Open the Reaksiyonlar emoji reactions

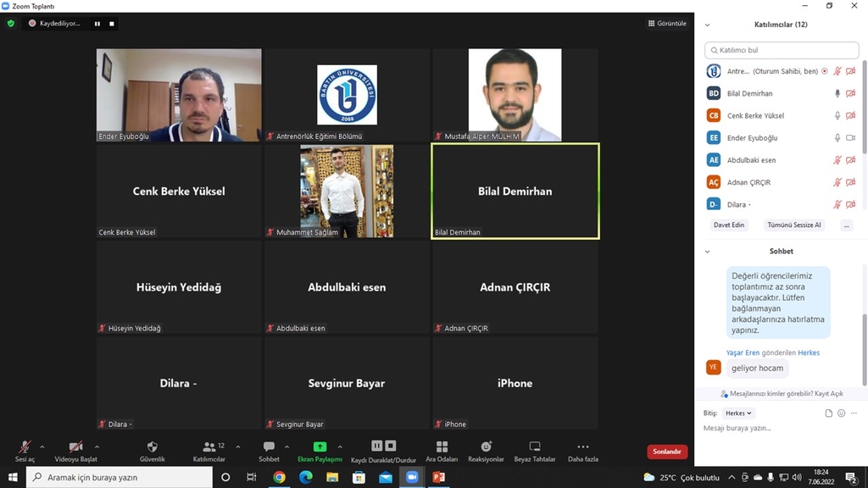click(486, 446)
